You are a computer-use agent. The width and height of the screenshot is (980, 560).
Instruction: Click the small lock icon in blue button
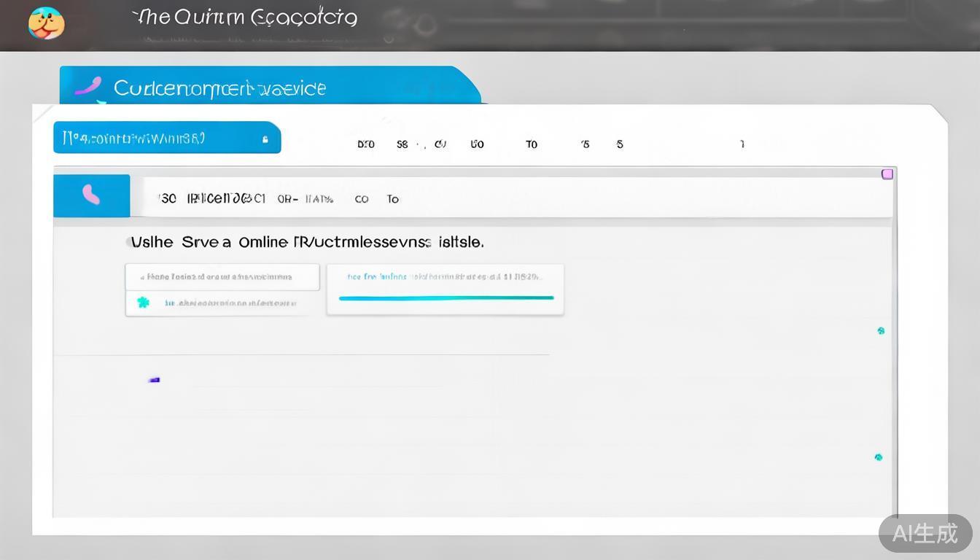tap(265, 139)
